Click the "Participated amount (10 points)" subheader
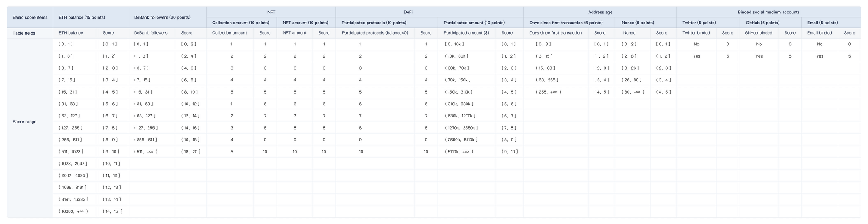The height and width of the screenshot is (224, 868). (474, 23)
